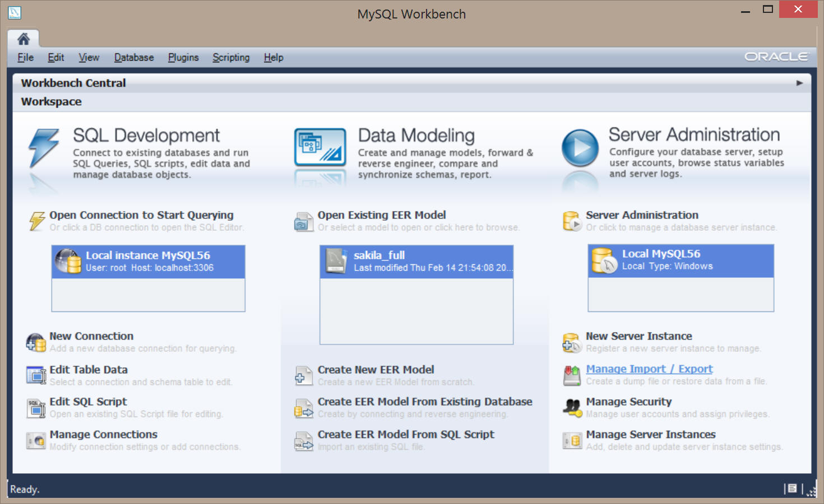This screenshot has height=504, width=824.
Task: Click the sakila_full model file icon
Action: [336, 261]
